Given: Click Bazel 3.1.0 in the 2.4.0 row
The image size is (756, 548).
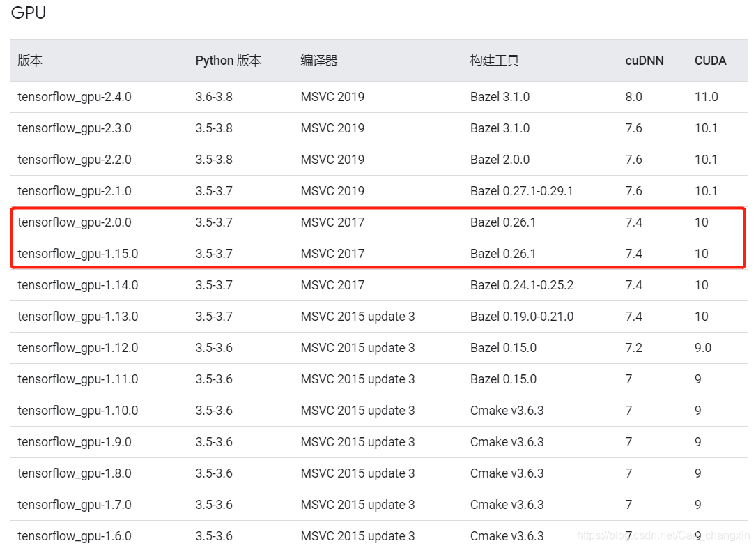Looking at the screenshot, I should tap(500, 97).
